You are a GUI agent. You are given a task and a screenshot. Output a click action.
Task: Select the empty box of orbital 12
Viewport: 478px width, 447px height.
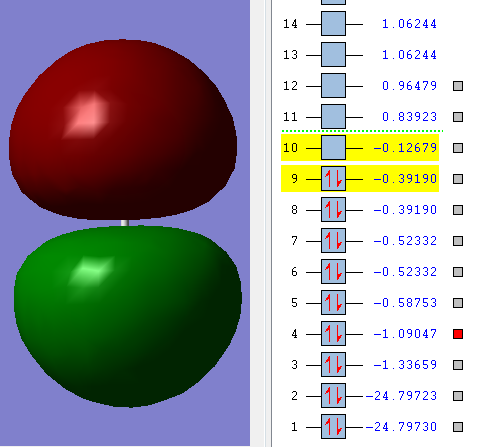click(x=333, y=86)
